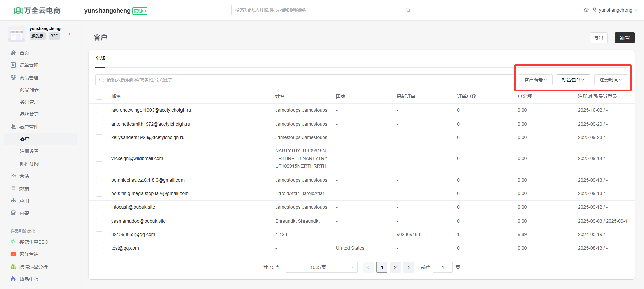The image size is (644, 289).
Task: Click the home icon in top header
Action: pyautogui.click(x=586, y=10)
